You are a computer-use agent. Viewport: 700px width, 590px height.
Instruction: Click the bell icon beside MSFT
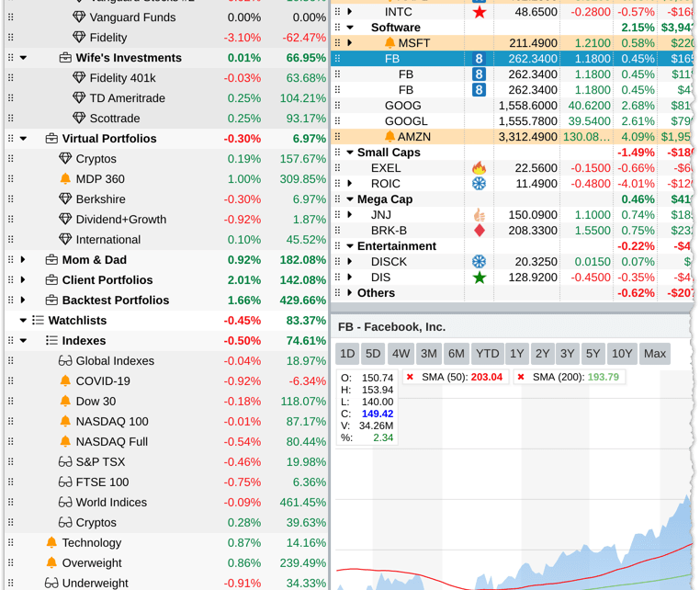pyautogui.click(x=390, y=43)
